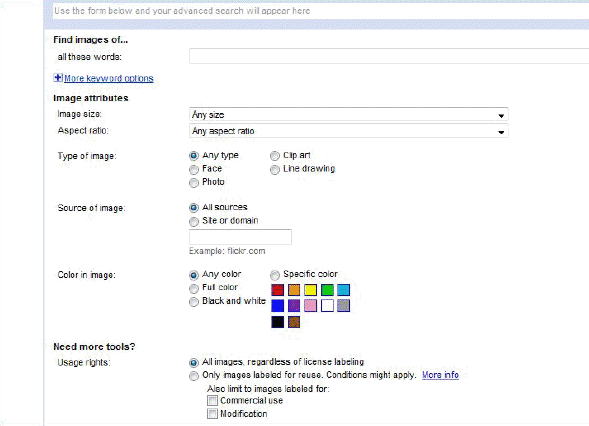Viewport: 589px width, 426px height.
Task: Select the Face image type radio
Action: 194,170
